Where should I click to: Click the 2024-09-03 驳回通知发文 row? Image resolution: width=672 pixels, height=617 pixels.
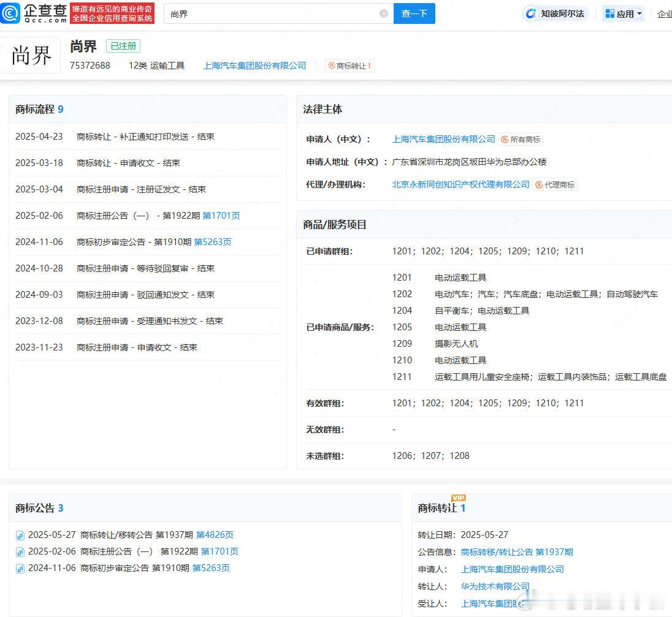(147, 295)
